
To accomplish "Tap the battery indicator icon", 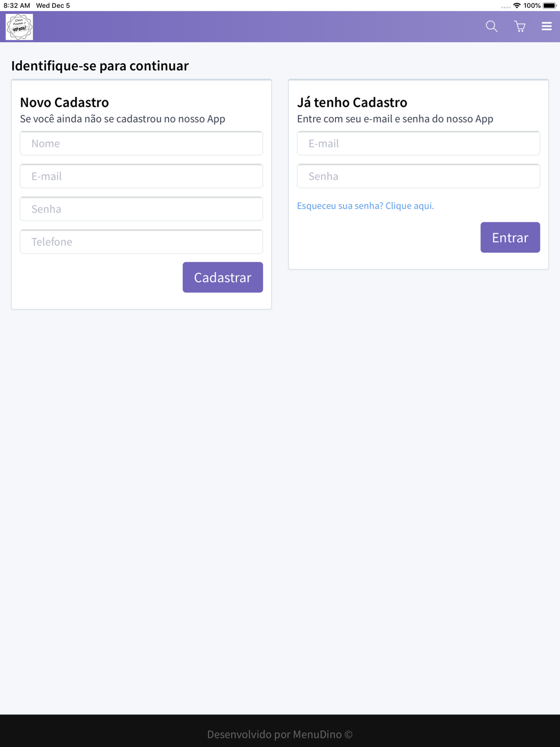I will click(x=550, y=6).
